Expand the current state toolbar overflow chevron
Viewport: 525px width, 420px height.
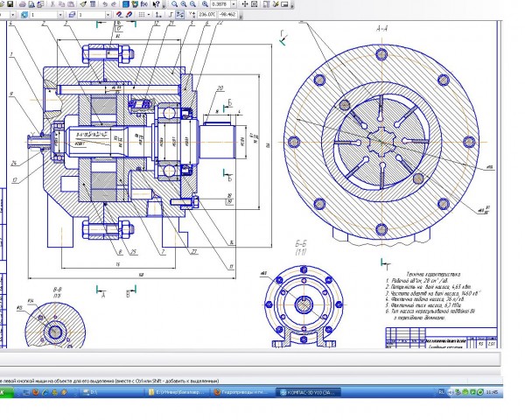pyautogui.click(x=241, y=17)
